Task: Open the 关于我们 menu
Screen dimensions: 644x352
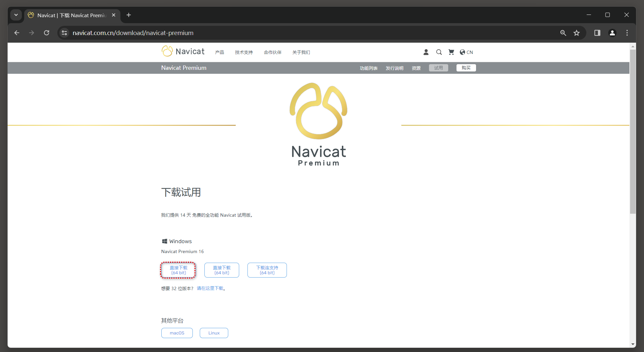Action: point(301,52)
